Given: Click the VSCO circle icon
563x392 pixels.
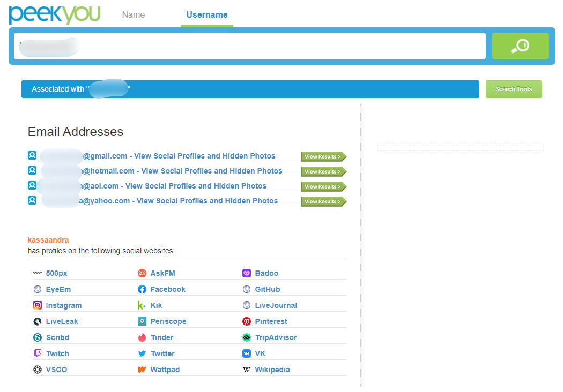Looking at the screenshot, I should tap(38, 370).
